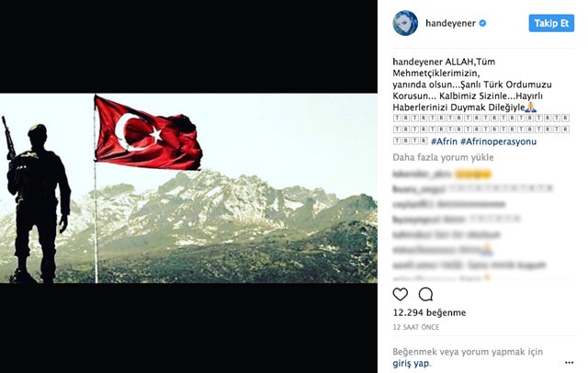This screenshot has height=373, width=588.
Task: Click the comment speech bubble icon
Action: pos(425,295)
